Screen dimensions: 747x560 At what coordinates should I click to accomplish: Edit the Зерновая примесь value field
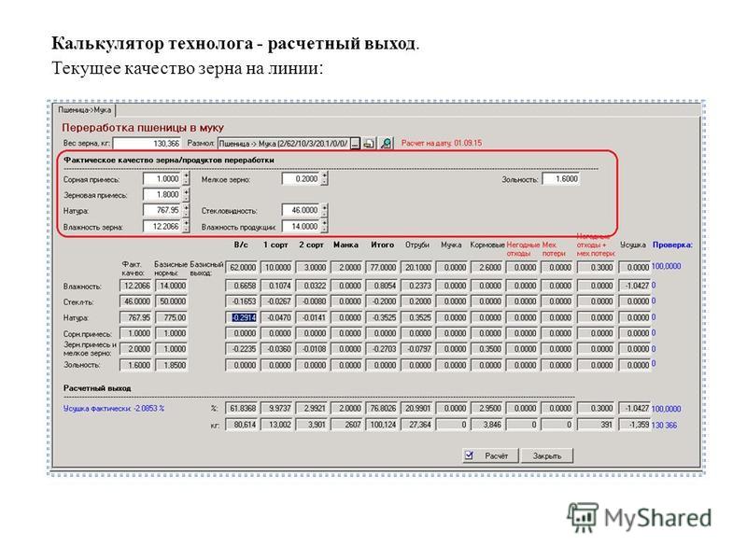tap(162, 195)
